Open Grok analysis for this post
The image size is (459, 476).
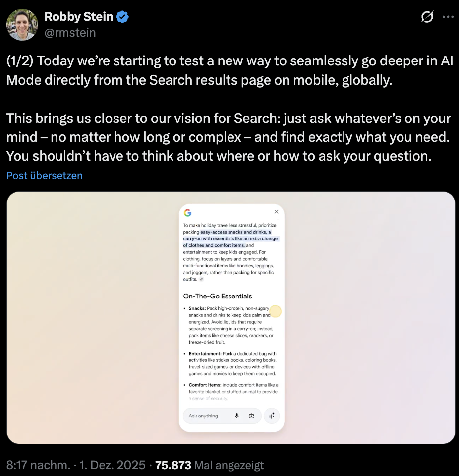click(x=427, y=16)
